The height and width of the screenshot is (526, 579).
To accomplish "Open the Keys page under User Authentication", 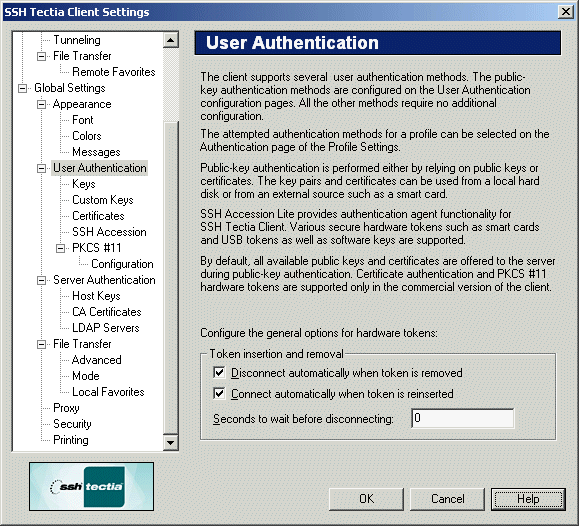I will 84,184.
